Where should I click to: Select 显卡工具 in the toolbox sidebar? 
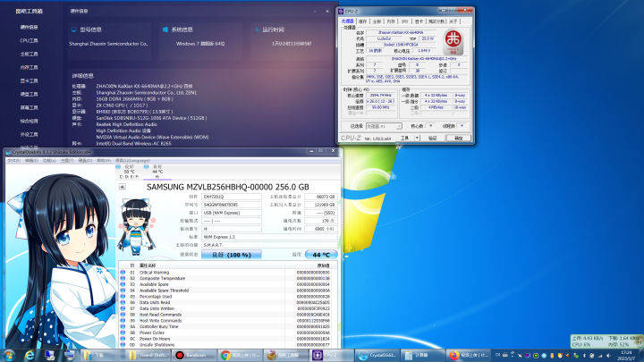coord(30,80)
